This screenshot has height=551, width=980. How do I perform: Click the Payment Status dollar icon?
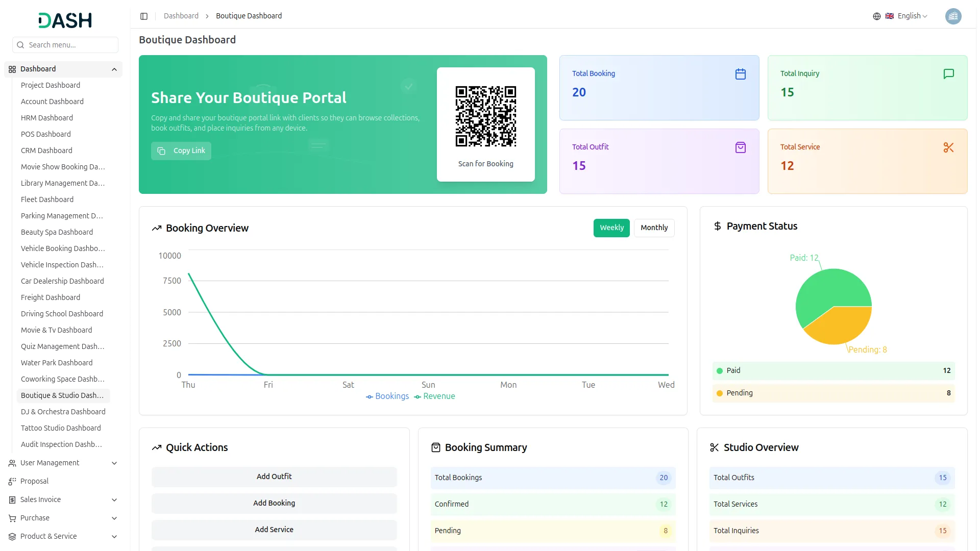click(718, 226)
